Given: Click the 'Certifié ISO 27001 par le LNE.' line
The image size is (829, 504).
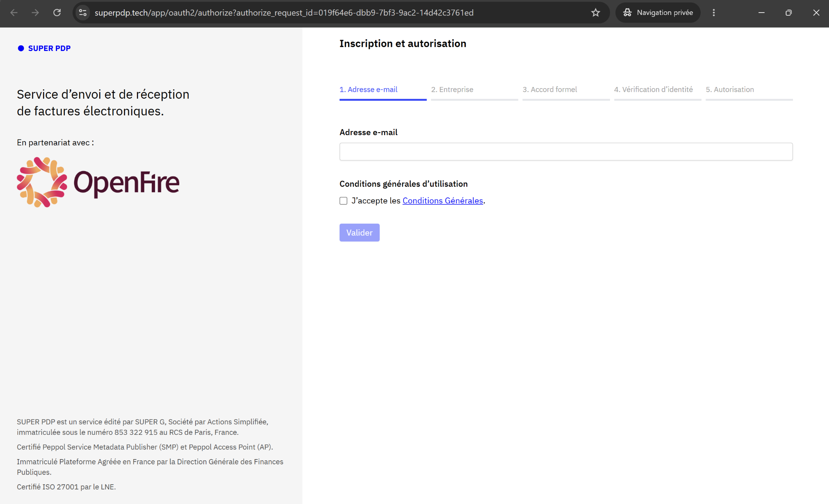Looking at the screenshot, I should [66, 487].
